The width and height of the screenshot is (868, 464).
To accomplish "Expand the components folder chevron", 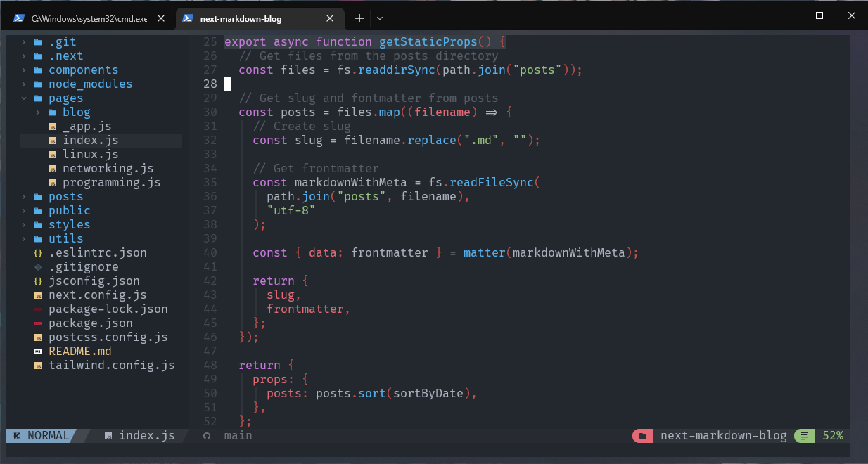I will (x=24, y=70).
